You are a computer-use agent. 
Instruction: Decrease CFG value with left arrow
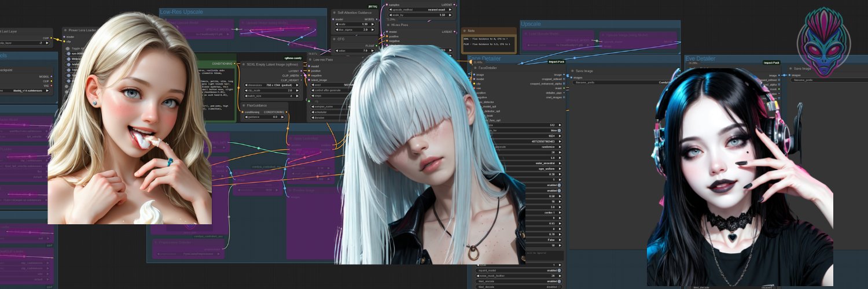[x=336, y=51]
